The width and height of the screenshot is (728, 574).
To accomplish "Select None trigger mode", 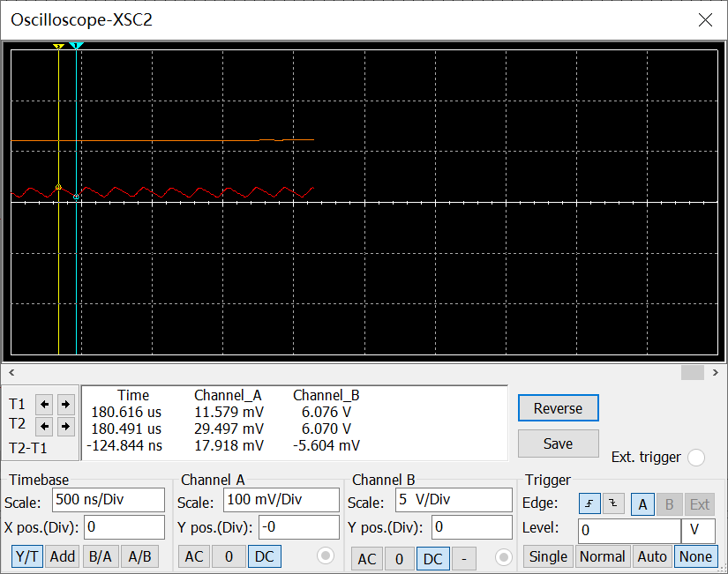I will [695, 556].
